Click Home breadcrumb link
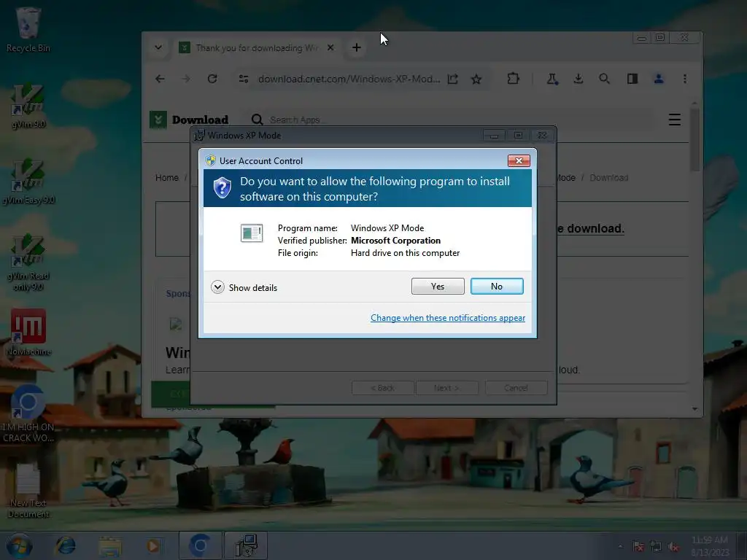 (167, 178)
